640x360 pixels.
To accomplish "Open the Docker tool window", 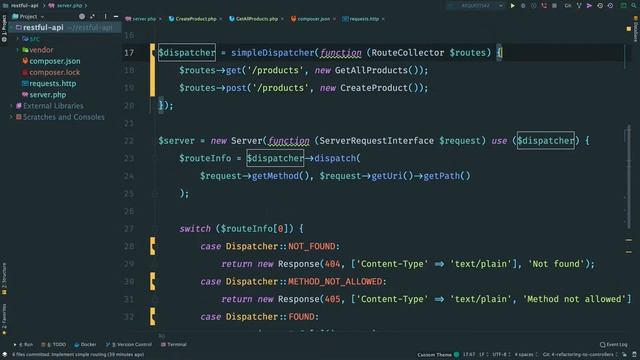I will click(x=85, y=344).
